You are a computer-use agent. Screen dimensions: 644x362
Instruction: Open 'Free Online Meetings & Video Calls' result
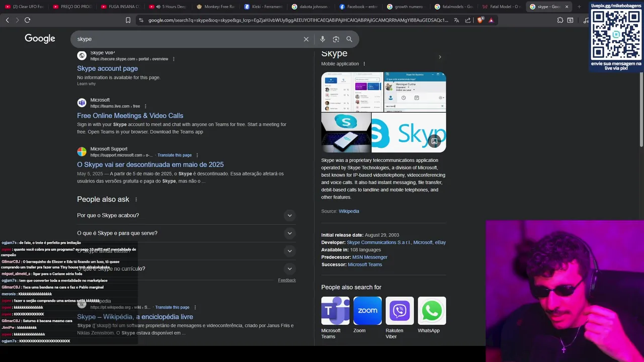(x=130, y=116)
